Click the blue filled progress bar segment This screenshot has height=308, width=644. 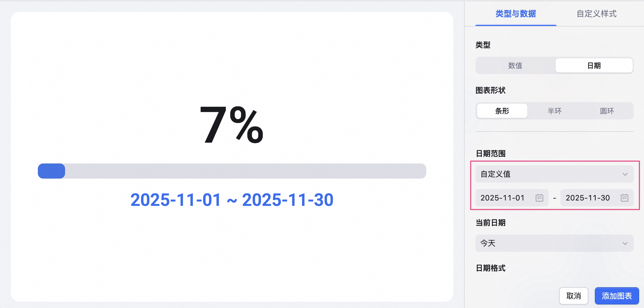(x=51, y=171)
